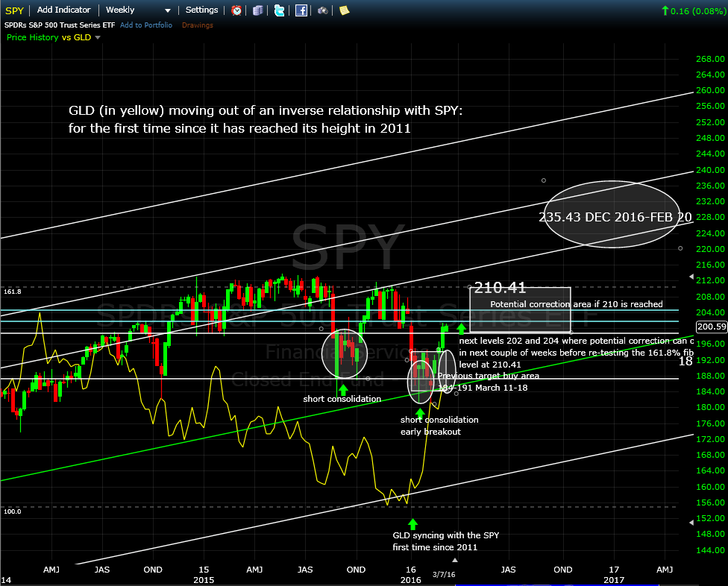Image resolution: width=728 pixels, height=586 pixels.
Task: Click the 2017 year label on time axis
Action: (x=614, y=580)
